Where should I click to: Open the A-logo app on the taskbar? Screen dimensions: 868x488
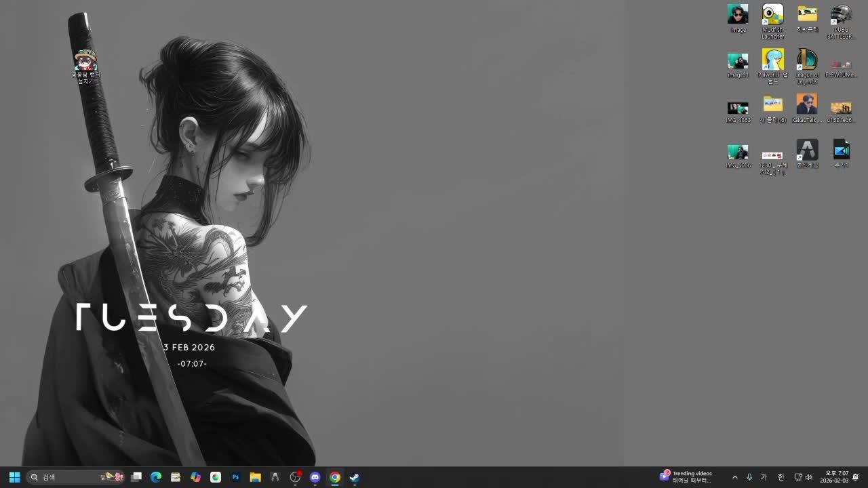click(x=275, y=477)
